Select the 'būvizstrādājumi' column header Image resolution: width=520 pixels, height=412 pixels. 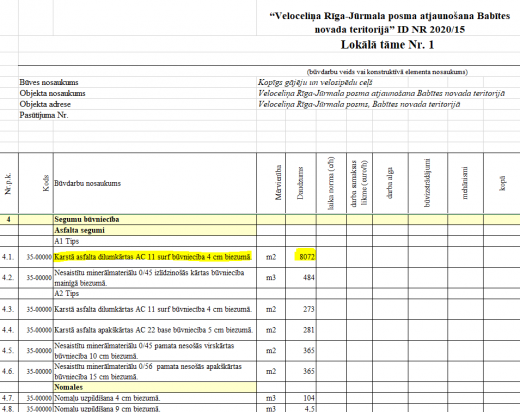[x=428, y=183]
